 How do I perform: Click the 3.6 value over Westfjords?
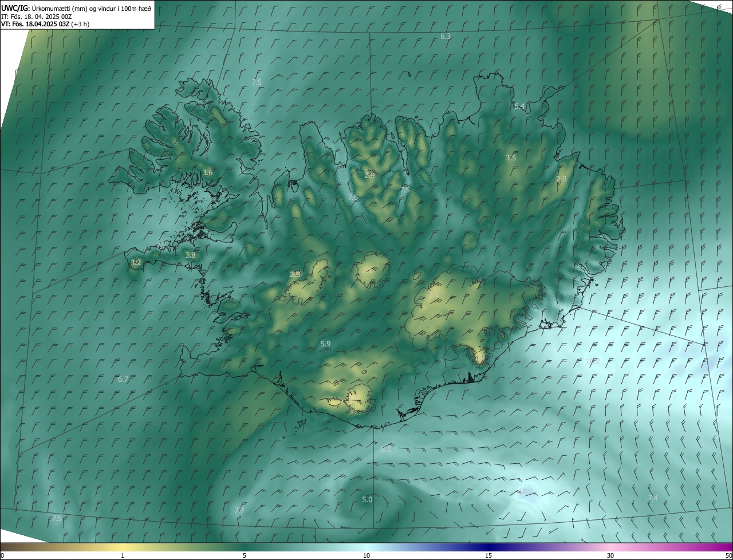pos(207,172)
